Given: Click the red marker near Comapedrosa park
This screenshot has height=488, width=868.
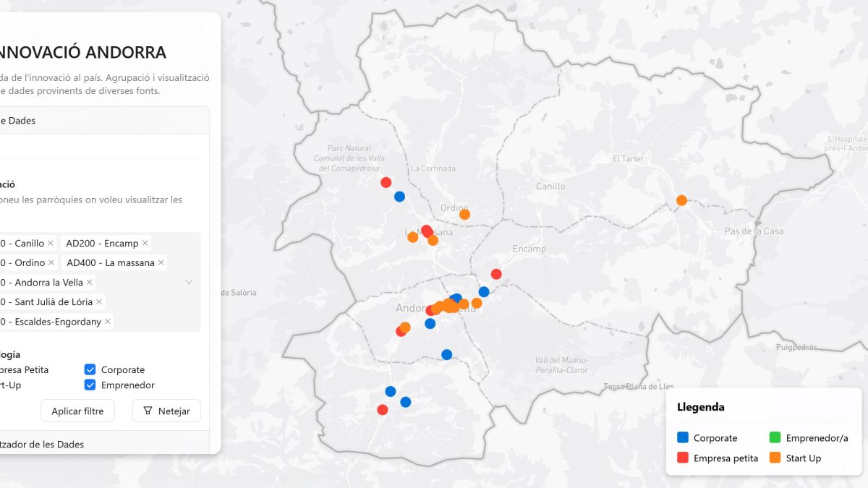Looking at the screenshot, I should pos(385,181).
